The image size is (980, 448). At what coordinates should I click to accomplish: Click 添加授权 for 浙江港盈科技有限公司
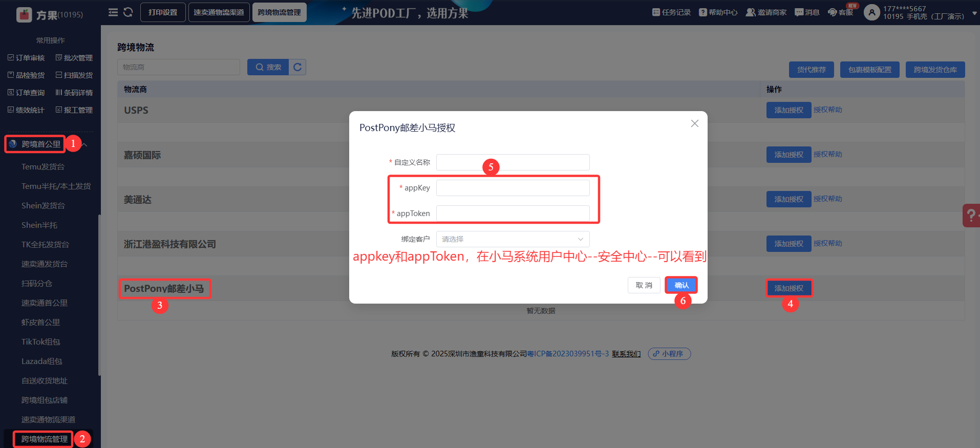[x=789, y=244]
